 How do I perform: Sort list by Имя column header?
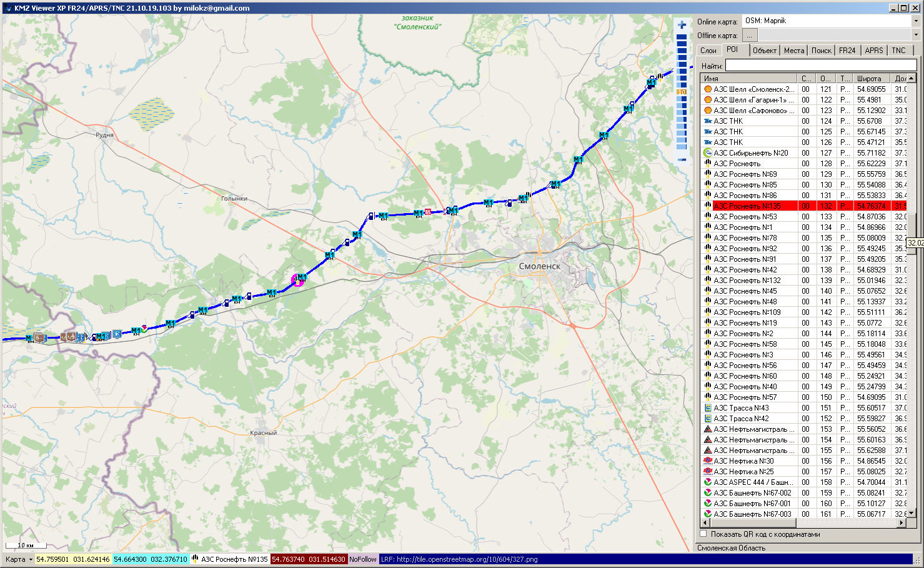(x=749, y=79)
